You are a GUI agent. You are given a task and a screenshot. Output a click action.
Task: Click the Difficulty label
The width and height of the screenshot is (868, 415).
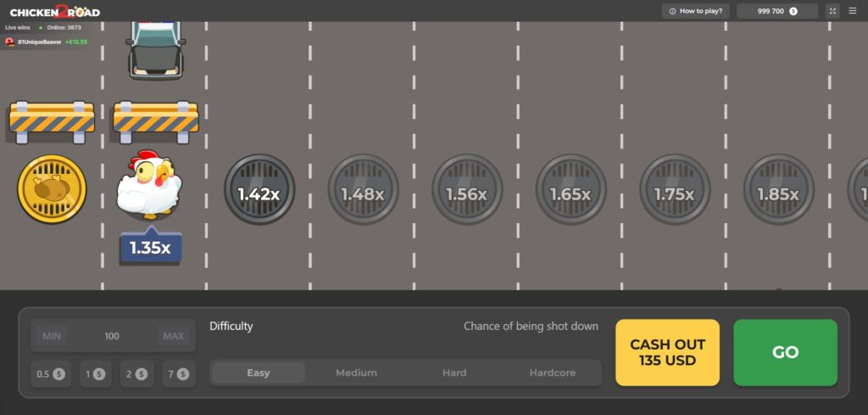231,326
